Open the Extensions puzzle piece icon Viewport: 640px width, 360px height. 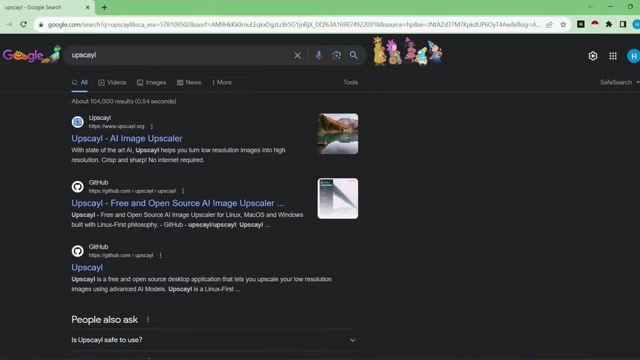609,24
